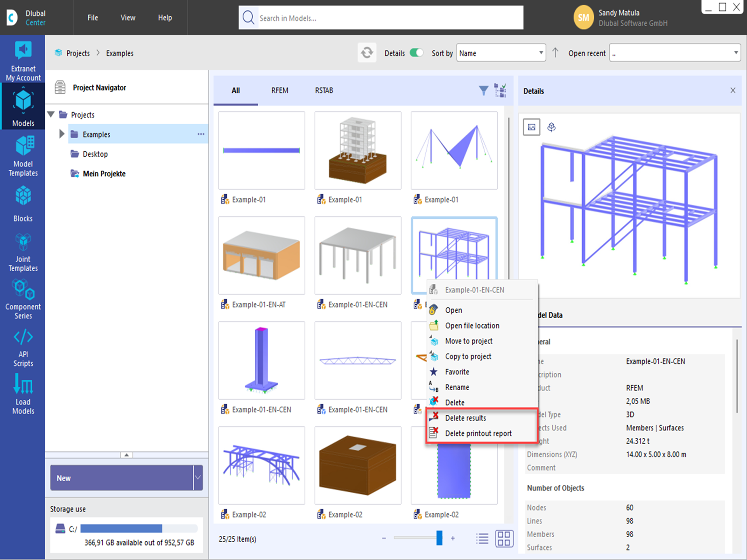Image resolution: width=747 pixels, height=560 pixels.
Task: Open Model Templates in the sidebar
Action: (22, 156)
